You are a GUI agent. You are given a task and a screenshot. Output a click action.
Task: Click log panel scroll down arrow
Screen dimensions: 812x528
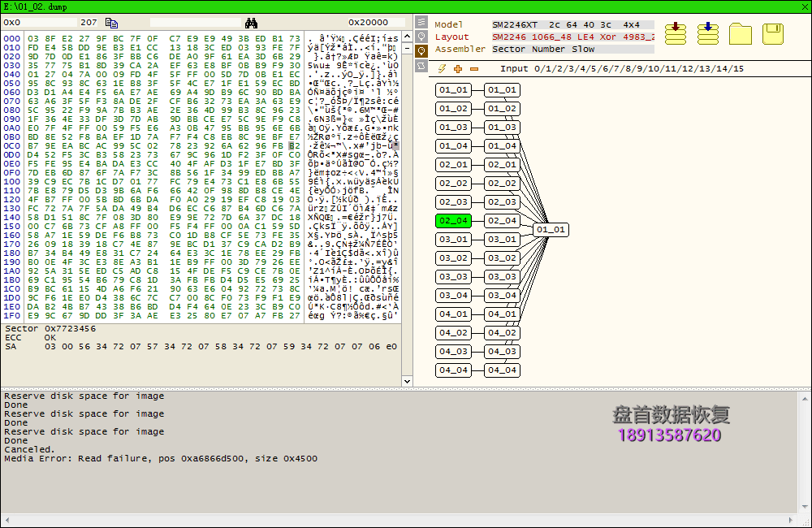[805, 507]
